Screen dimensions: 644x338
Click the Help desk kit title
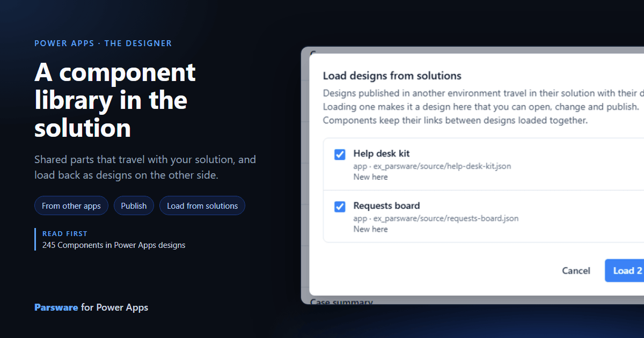[382, 154]
